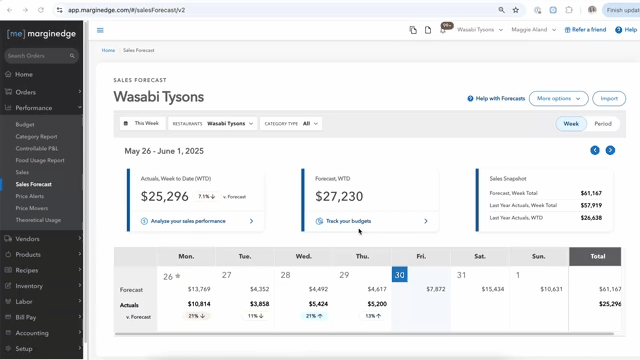Open Analyze your sales performance link
The image size is (640, 360).
click(188, 221)
